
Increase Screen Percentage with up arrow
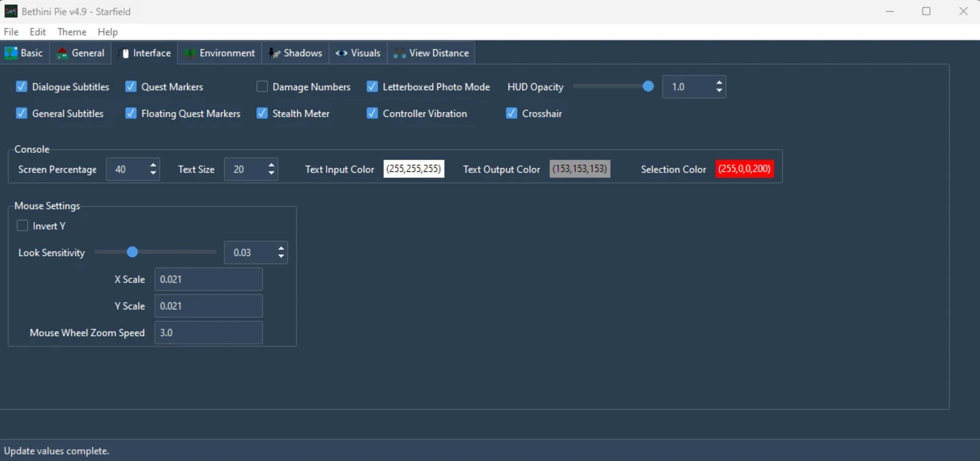coord(153,165)
